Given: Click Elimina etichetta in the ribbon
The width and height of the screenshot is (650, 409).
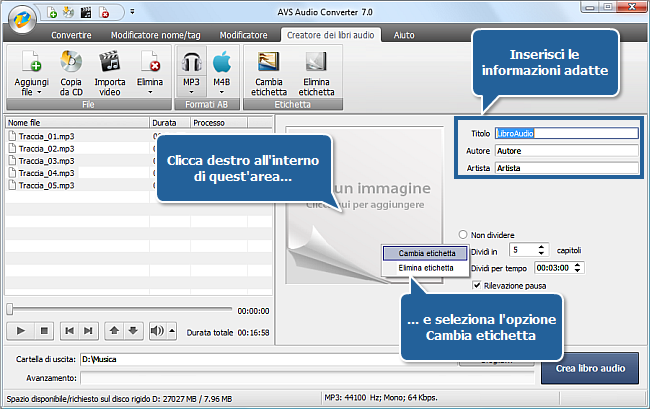Looking at the screenshot, I should click(315, 62).
